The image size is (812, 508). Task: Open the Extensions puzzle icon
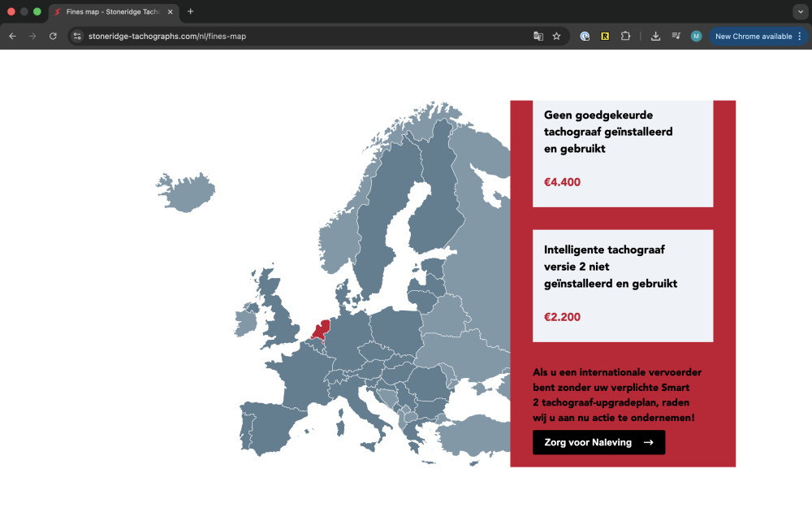click(625, 37)
